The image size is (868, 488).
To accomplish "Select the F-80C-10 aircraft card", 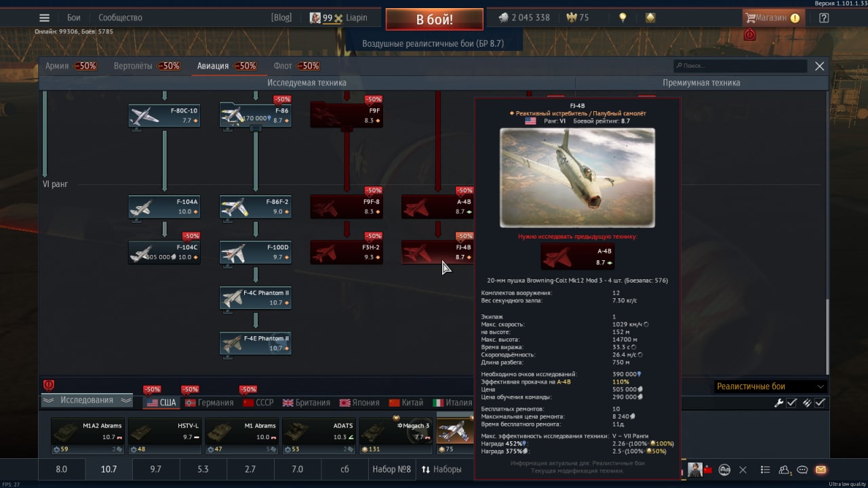I will (164, 116).
